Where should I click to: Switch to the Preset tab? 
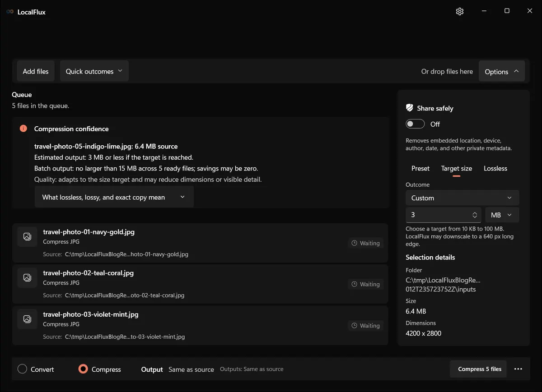tap(421, 168)
